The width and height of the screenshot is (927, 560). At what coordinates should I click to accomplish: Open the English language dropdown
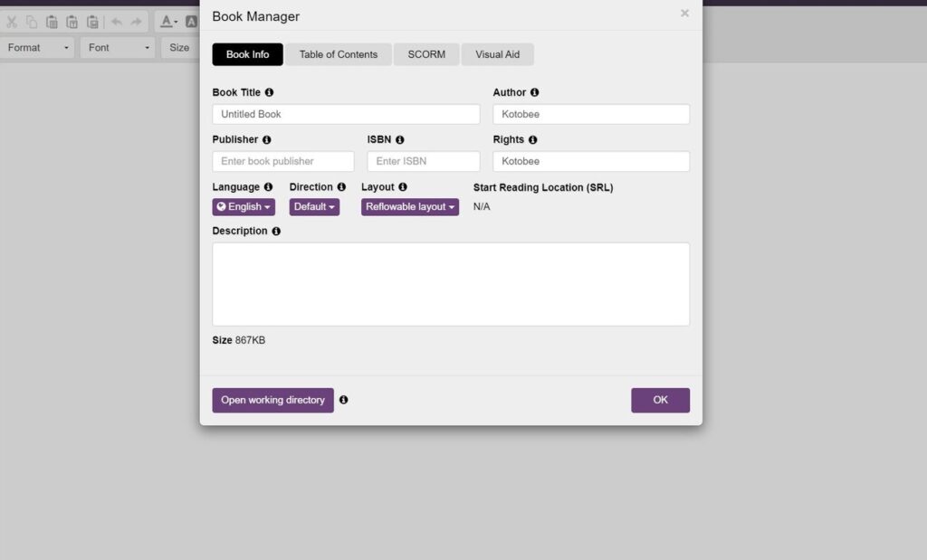click(243, 206)
